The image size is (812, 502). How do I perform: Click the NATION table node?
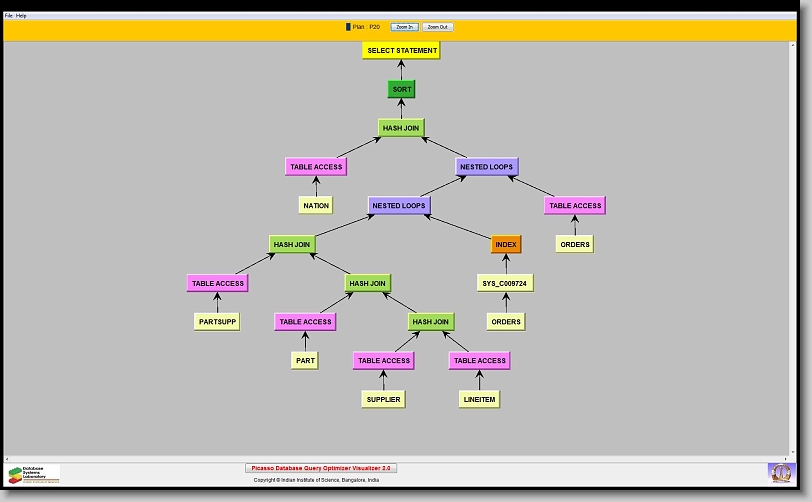pos(316,206)
